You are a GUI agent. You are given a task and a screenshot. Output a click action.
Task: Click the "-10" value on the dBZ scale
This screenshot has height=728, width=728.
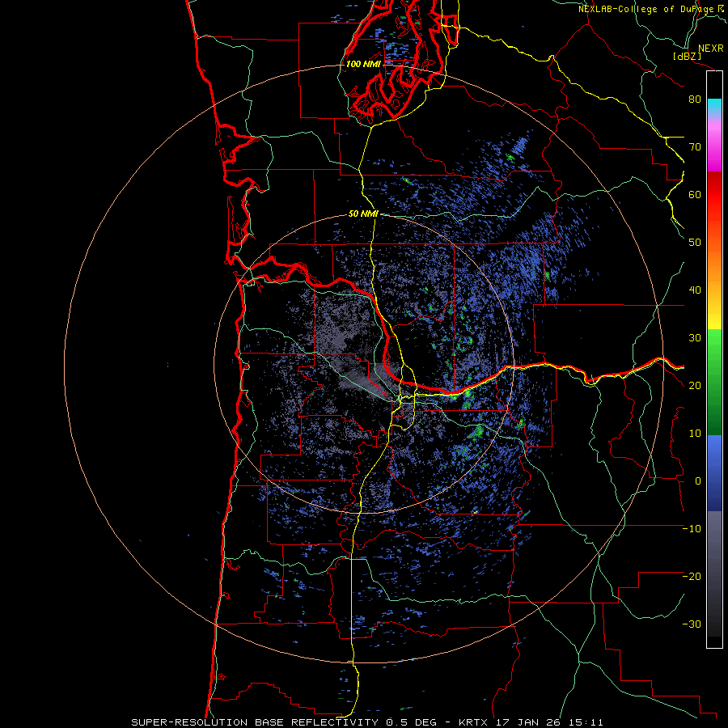pyautogui.click(x=692, y=529)
